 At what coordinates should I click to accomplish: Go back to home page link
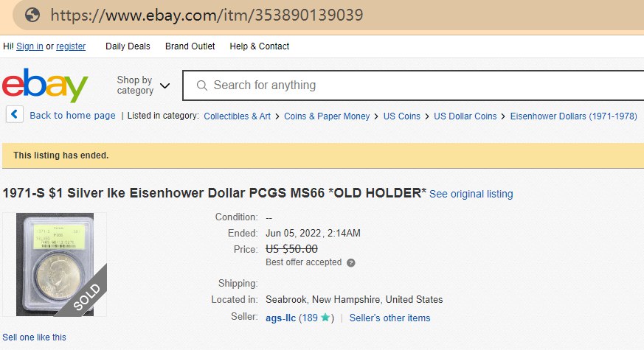[x=72, y=116]
